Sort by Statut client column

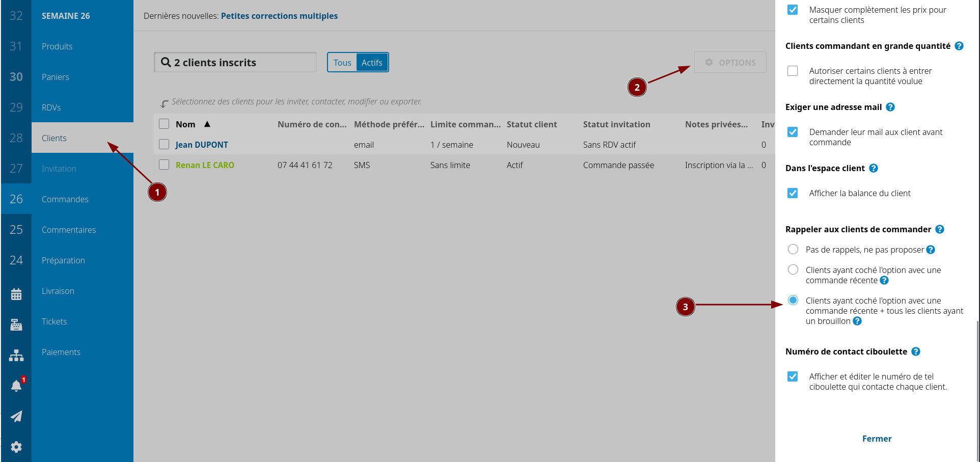[532, 124]
